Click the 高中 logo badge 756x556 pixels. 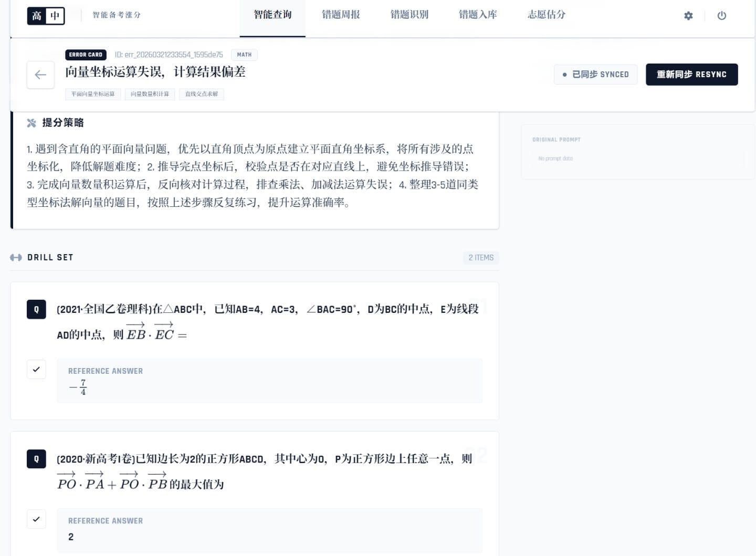46,16
